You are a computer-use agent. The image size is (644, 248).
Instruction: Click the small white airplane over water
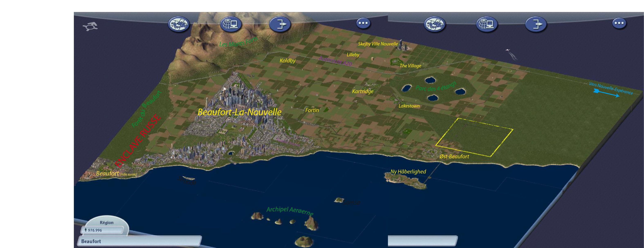(507, 50)
